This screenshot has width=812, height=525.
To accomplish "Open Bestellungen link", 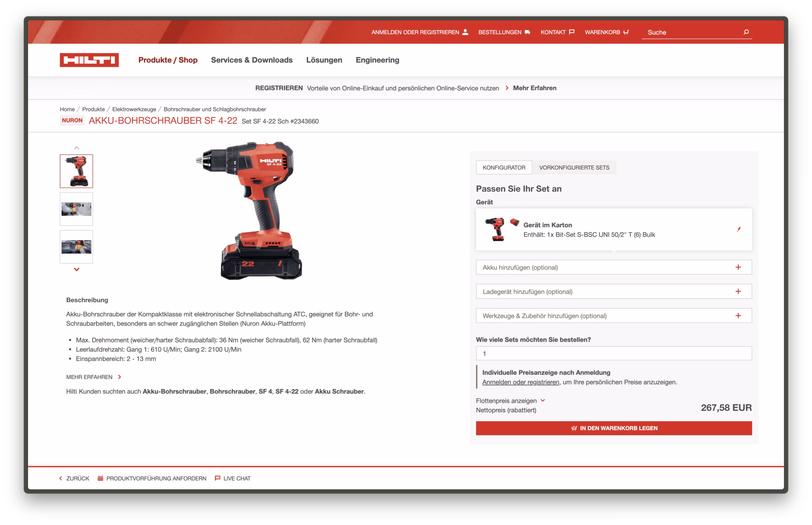I will click(x=504, y=32).
